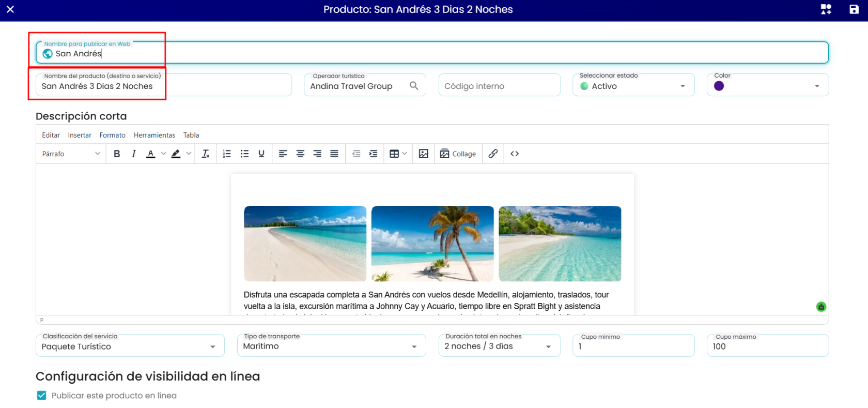
Task: Open the Herramientas menu
Action: point(154,135)
